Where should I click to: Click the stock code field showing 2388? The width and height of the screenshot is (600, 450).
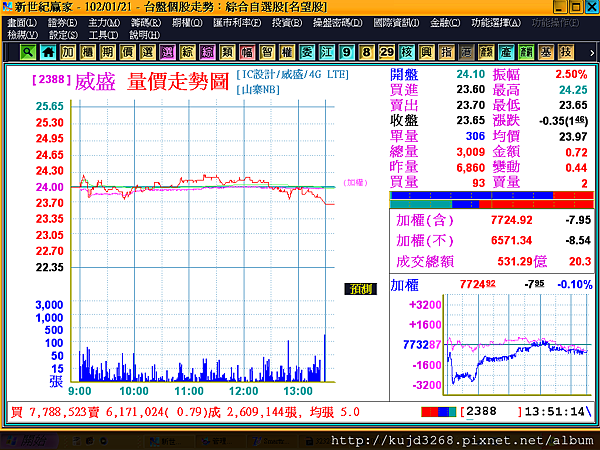(491, 412)
